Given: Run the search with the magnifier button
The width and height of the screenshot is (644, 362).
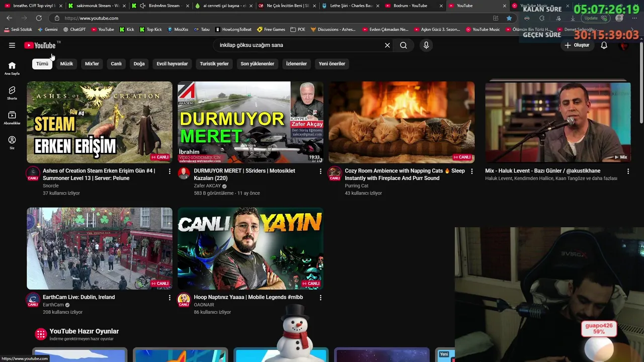Looking at the screenshot, I should click(404, 45).
